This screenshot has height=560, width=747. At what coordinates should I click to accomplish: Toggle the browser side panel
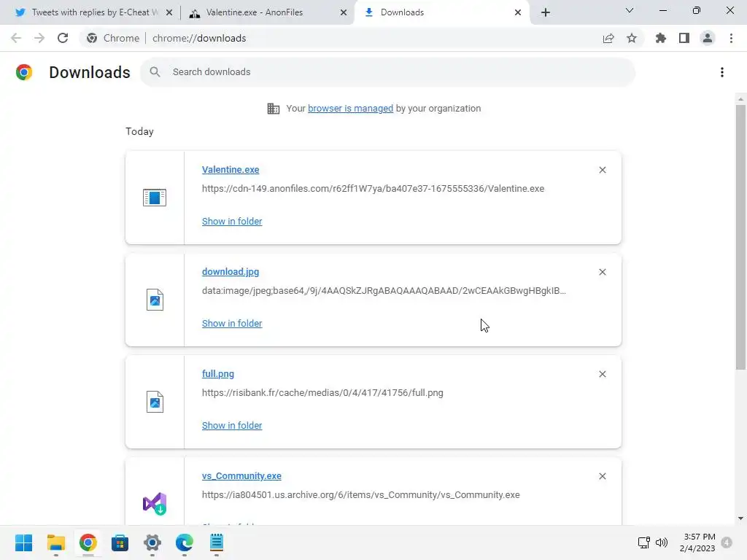pyautogui.click(x=684, y=38)
